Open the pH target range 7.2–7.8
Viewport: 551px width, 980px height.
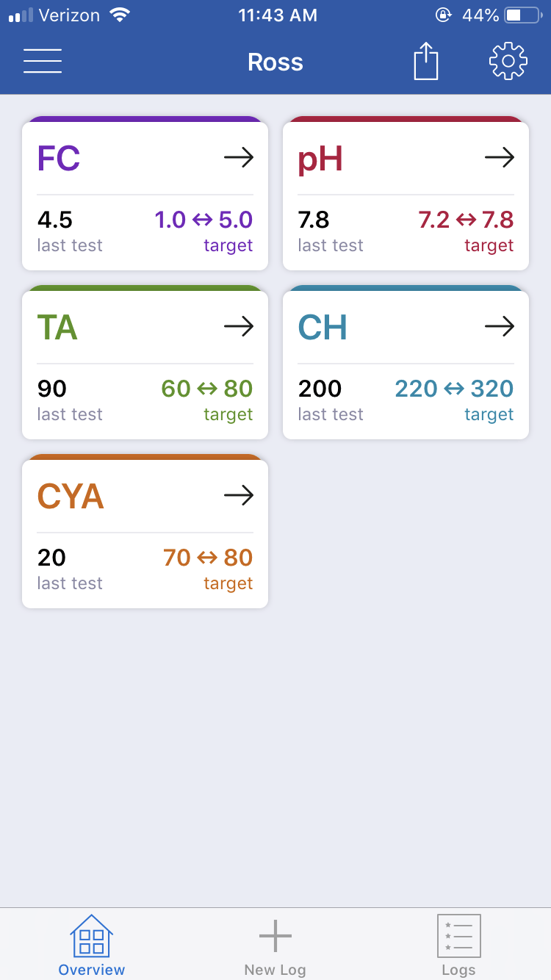466,220
